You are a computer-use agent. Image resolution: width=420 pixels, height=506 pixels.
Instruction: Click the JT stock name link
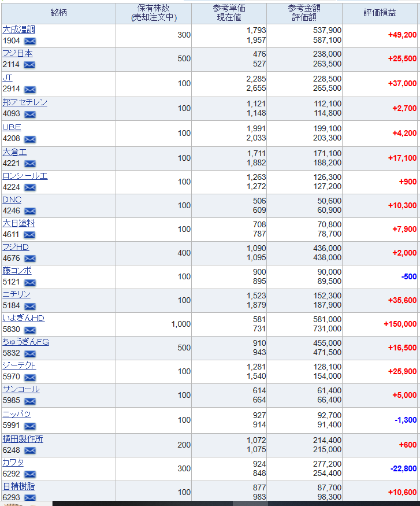point(8,77)
